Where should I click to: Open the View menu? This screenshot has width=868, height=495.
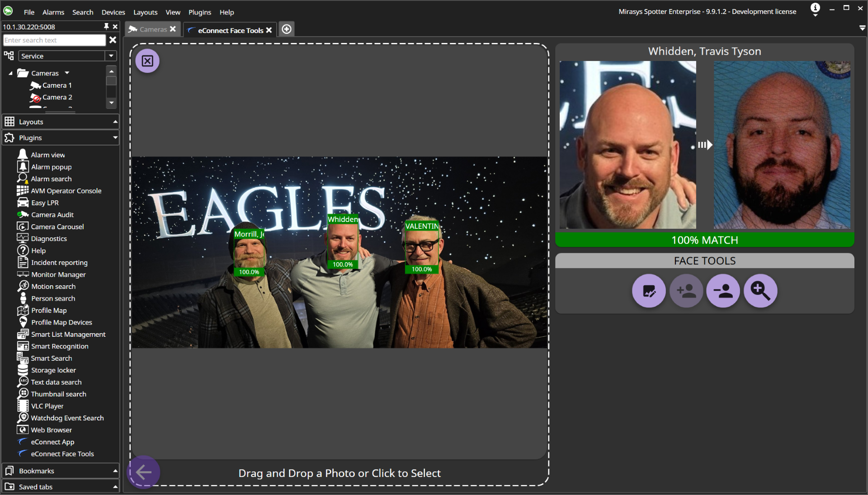click(173, 12)
